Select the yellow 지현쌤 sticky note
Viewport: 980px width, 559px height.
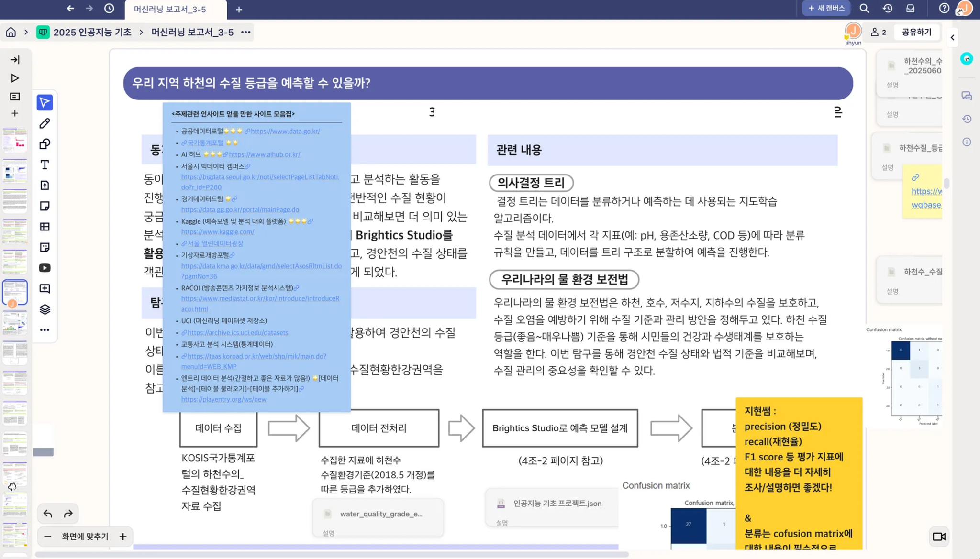click(x=799, y=473)
